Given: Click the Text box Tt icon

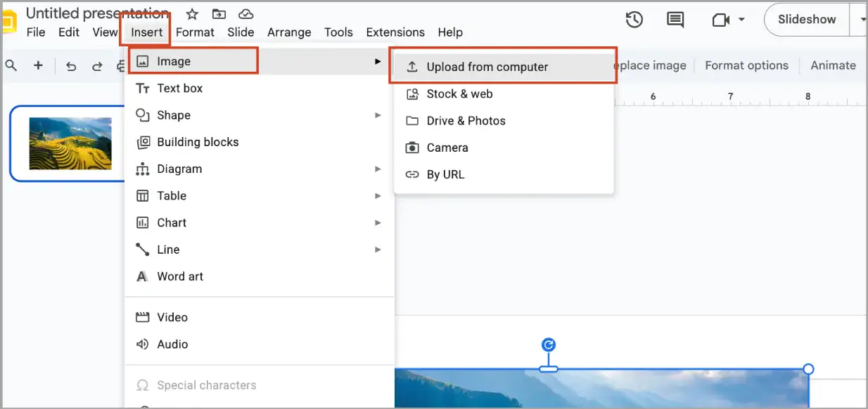Looking at the screenshot, I should [143, 89].
